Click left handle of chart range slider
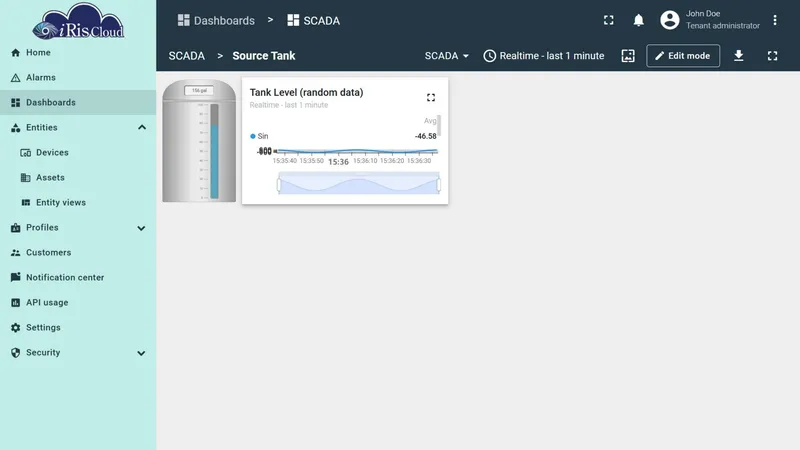 (279, 184)
